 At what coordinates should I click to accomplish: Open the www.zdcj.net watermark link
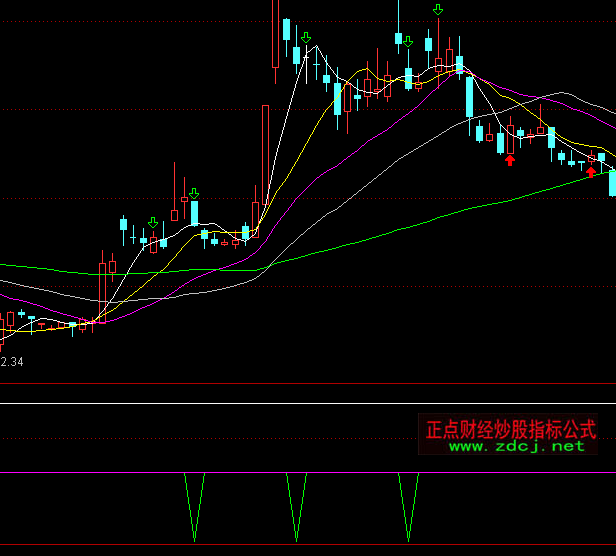(x=516, y=447)
